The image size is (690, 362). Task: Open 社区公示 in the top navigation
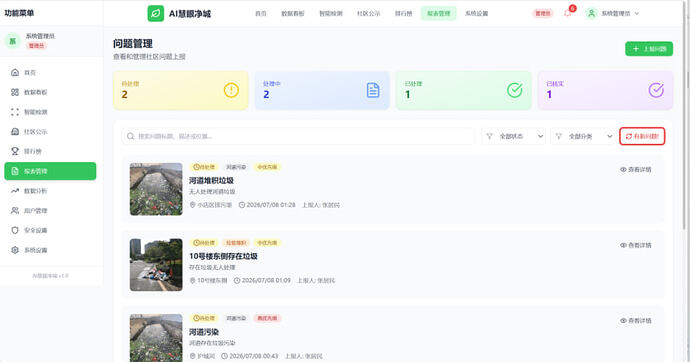[368, 14]
